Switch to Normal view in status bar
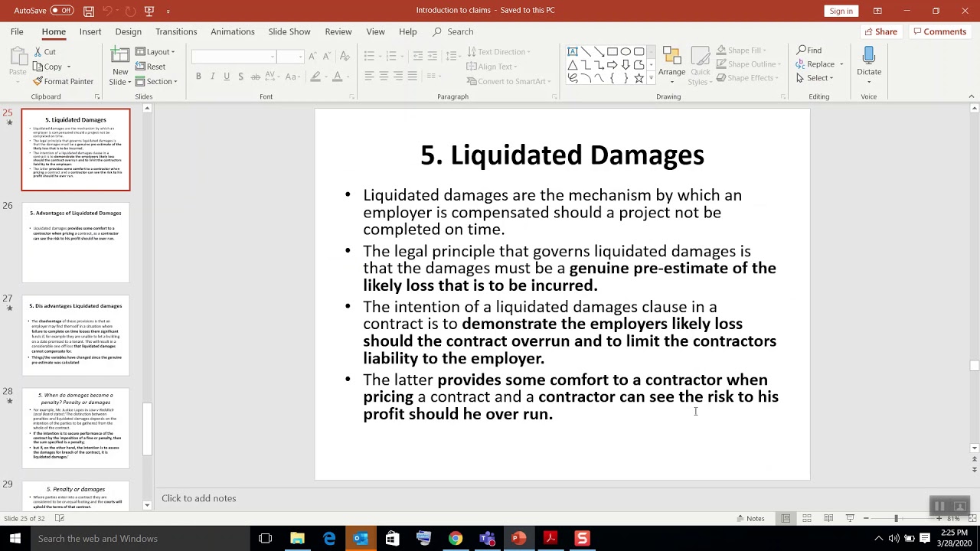This screenshot has width=980, height=551. [786, 518]
